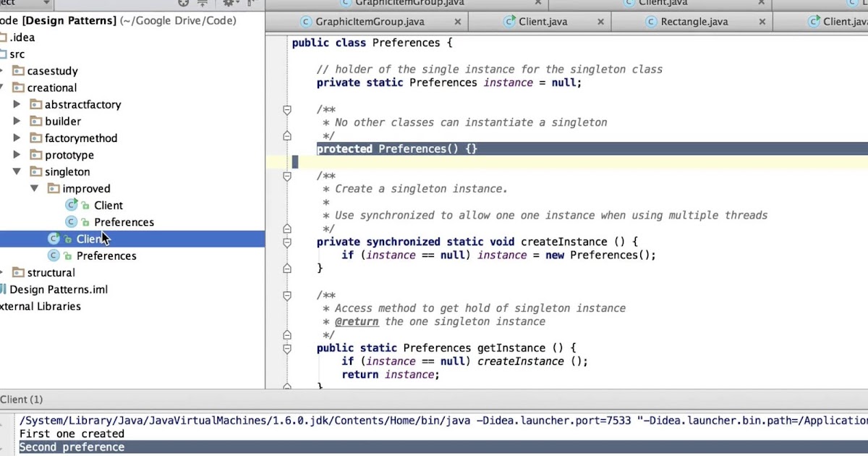Click the 'Second preference' console line

72,447
